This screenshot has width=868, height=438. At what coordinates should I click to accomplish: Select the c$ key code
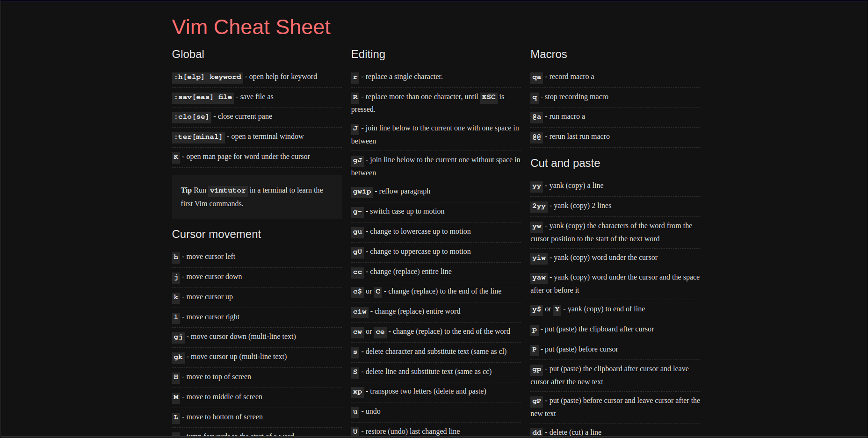358,292
